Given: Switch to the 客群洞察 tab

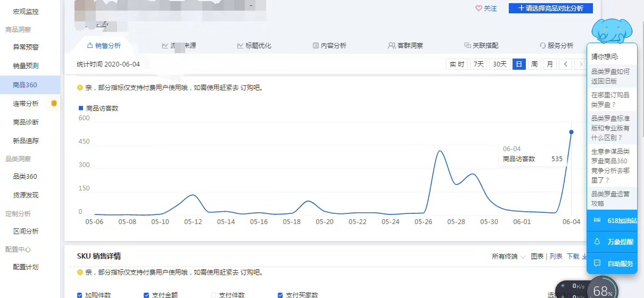Looking at the screenshot, I should click(x=406, y=46).
